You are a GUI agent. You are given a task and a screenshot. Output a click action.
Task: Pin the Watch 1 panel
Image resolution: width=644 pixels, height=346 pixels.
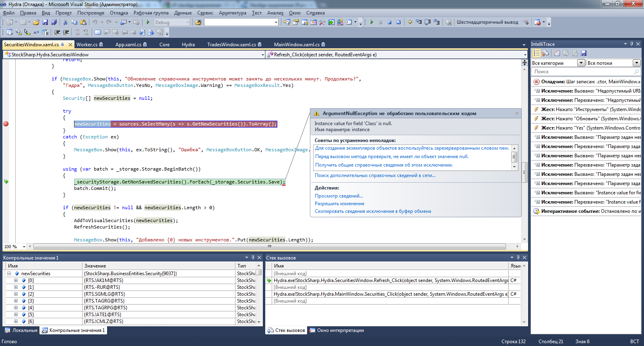click(253, 257)
